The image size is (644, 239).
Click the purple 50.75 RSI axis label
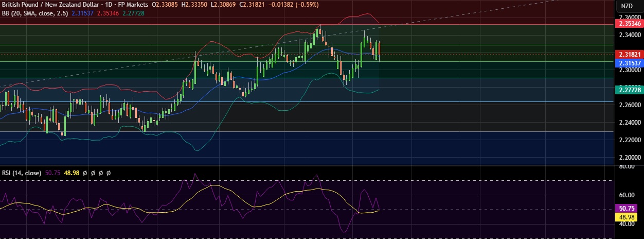[625, 209]
